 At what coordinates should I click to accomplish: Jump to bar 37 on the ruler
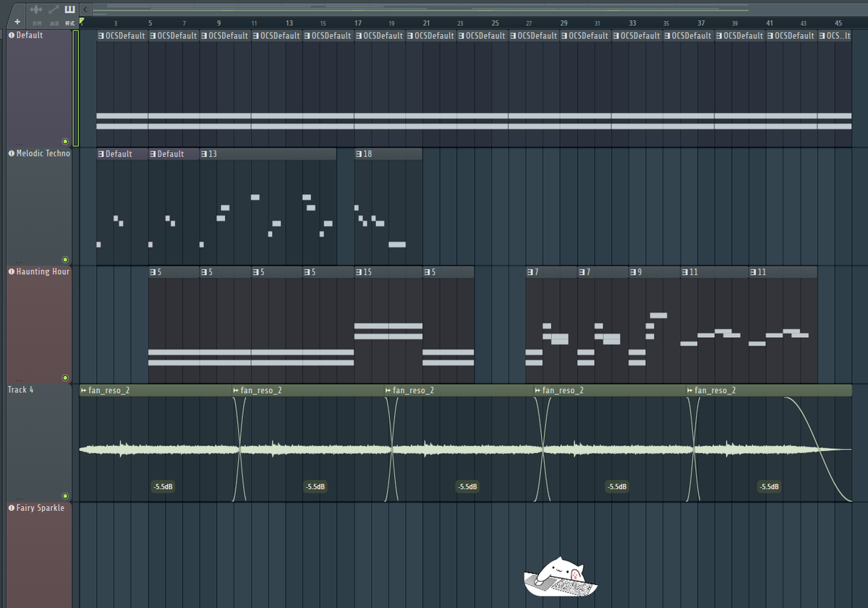[702, 23]
